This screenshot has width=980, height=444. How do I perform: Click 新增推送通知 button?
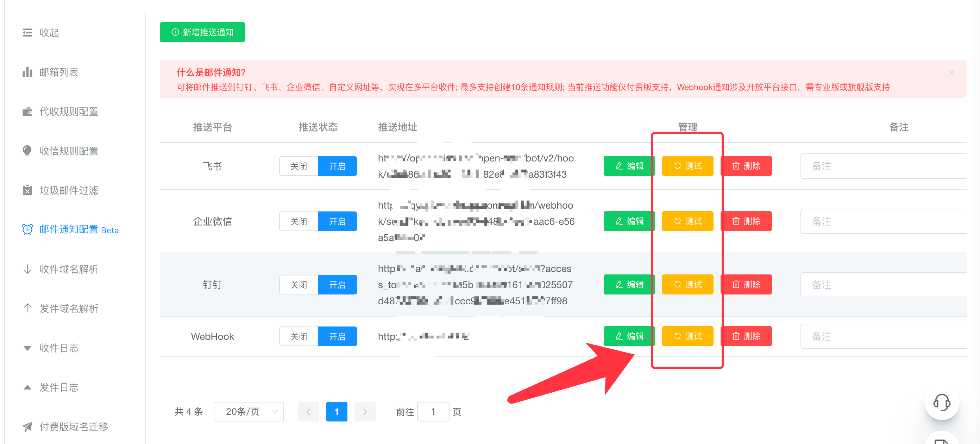point(202,32)
